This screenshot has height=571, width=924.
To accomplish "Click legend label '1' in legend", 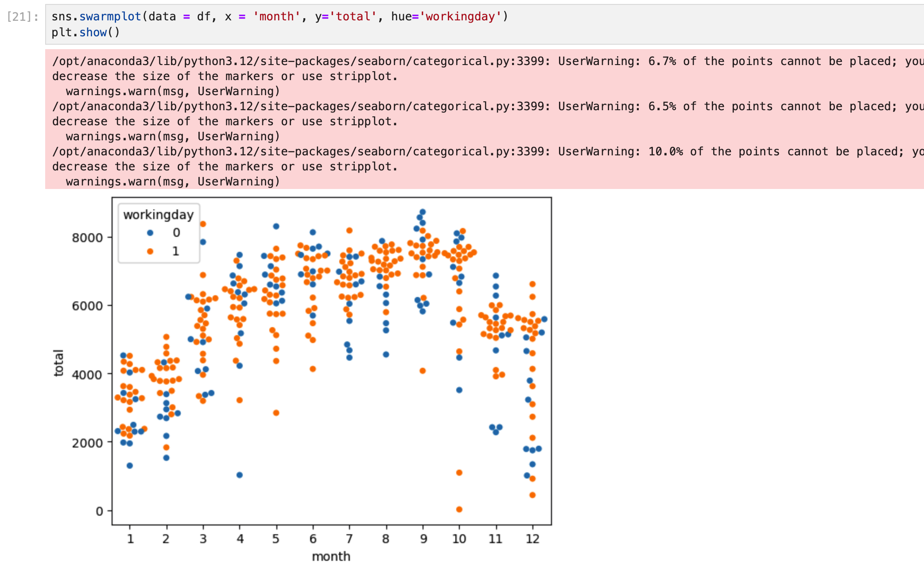I will [x=176, y=251].
